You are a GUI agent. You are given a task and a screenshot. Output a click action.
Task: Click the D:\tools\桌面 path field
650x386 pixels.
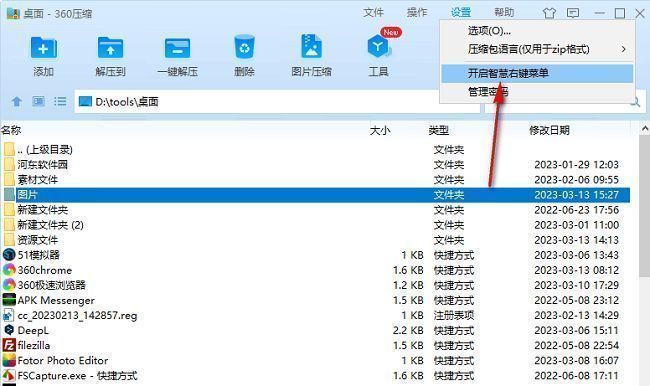277,102
